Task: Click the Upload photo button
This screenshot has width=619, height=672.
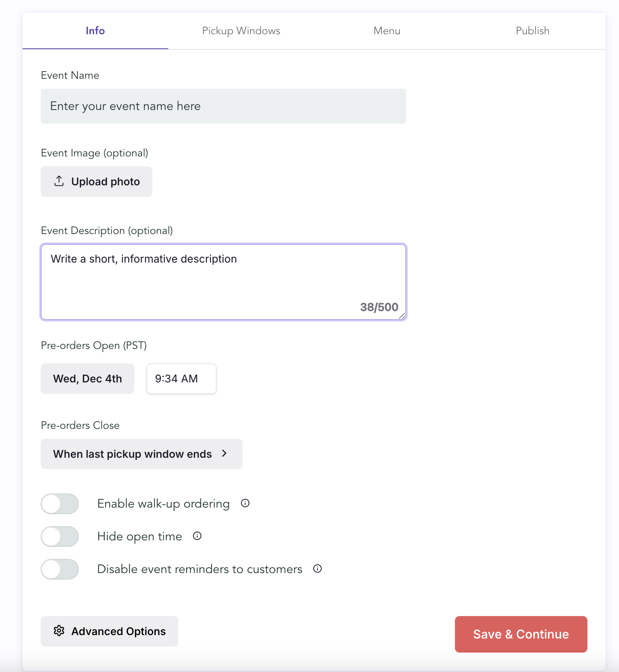Action: click(96, 182)
